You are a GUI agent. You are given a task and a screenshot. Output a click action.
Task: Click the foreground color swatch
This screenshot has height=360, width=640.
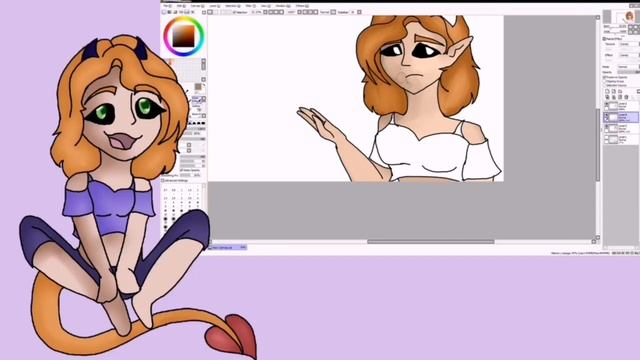coord(198,87)
